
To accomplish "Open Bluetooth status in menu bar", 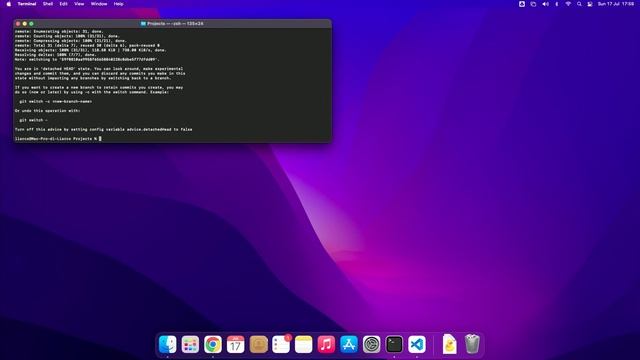I will click(557, 4).
